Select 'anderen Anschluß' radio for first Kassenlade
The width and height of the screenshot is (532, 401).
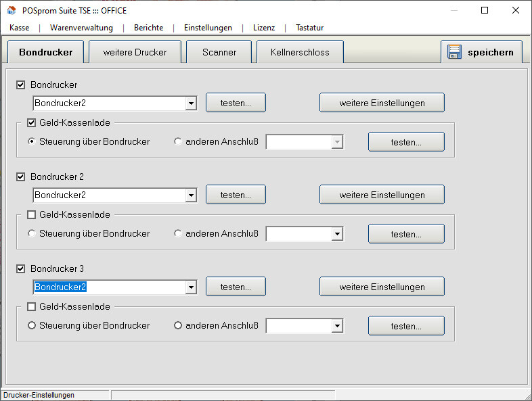coord(178,142)
